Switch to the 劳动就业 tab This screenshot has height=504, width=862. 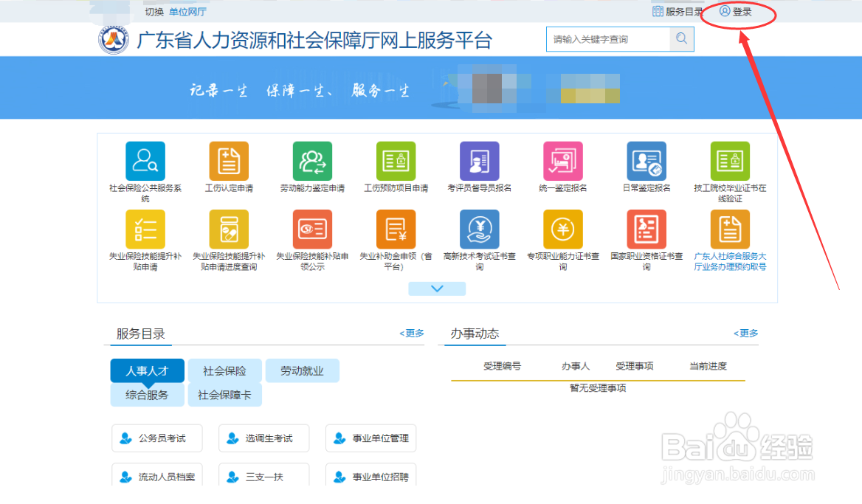point(302,370)
